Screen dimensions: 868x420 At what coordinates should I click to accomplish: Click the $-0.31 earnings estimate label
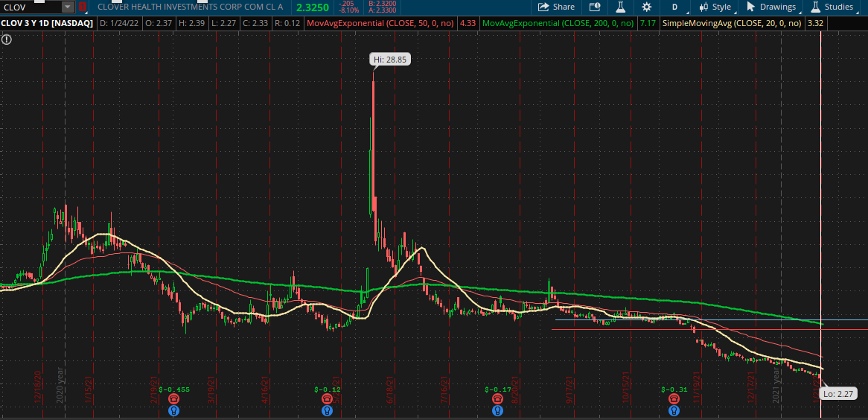point(674,389)
